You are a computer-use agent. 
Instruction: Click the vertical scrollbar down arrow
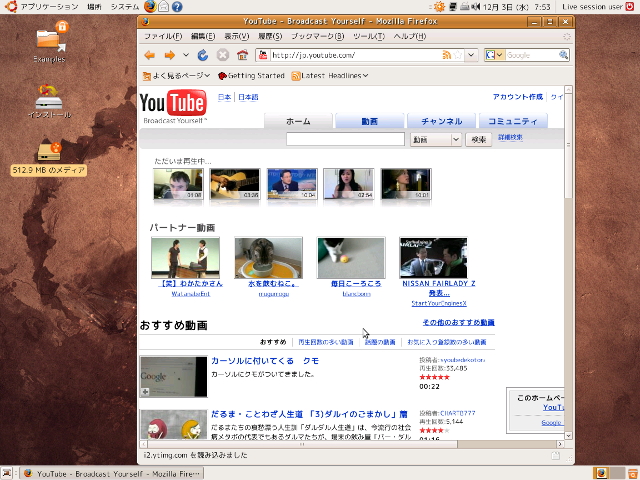[568, 436]
